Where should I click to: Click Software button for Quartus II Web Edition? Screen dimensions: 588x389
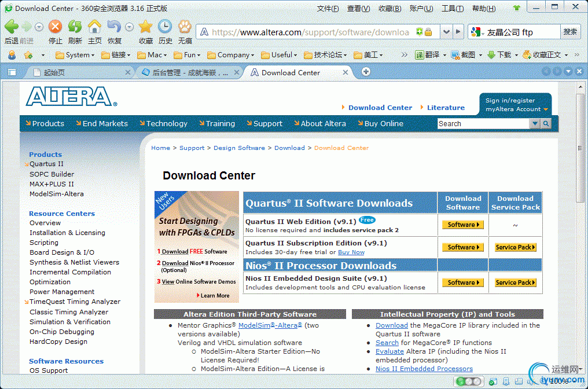pyautogui.click(x=463, y=225)
